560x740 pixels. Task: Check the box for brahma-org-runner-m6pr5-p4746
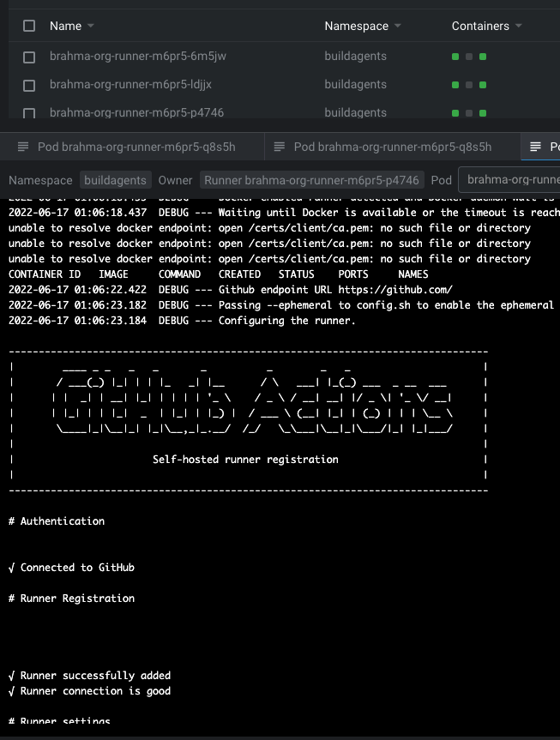pyautogui.click(x=29, y=113)
